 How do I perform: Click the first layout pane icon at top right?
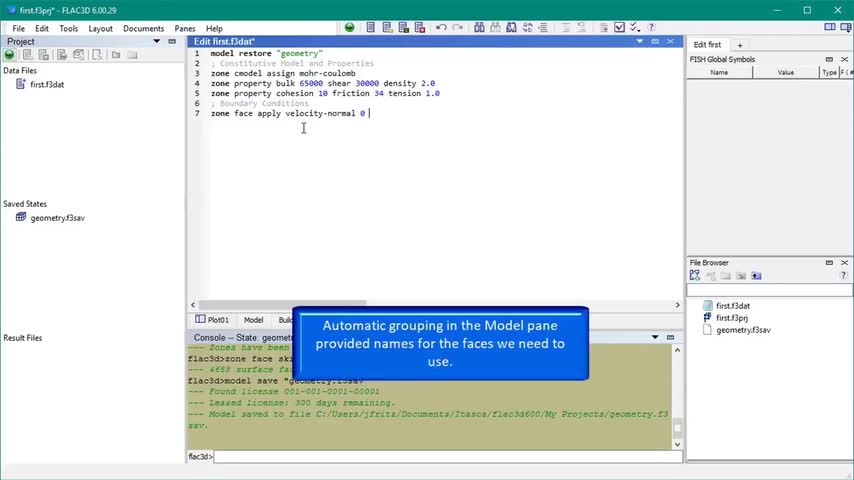tap(829, 27)
